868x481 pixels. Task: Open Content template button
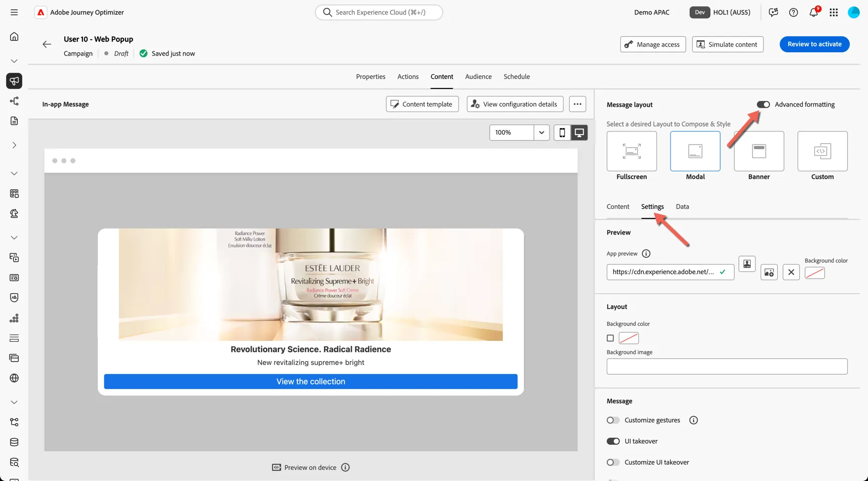click(x=422, y=104)
